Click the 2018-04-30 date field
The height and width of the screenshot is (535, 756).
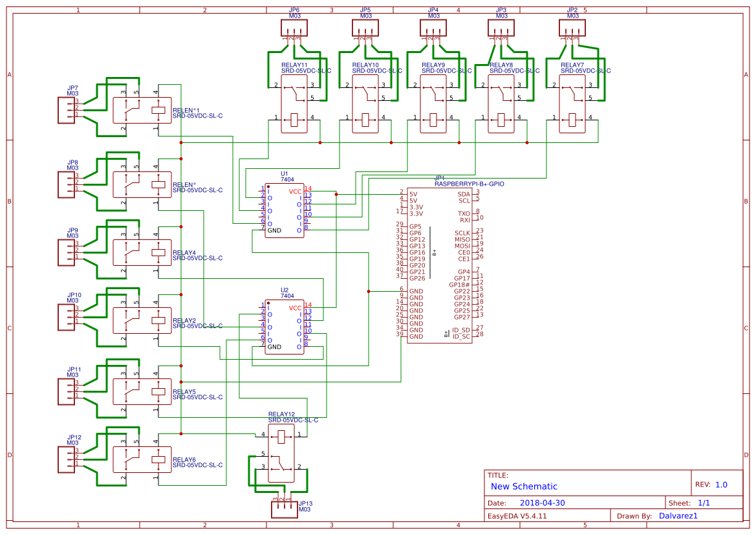tap(543, 502)
